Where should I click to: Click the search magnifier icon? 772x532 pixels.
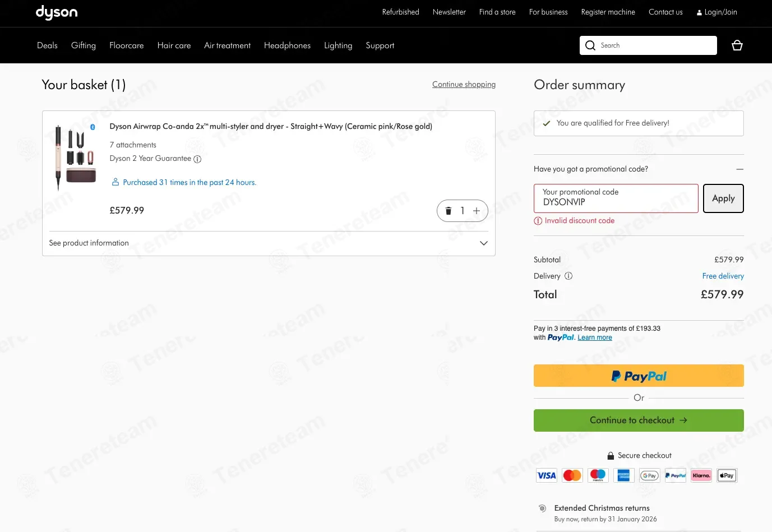click(590, 45)
